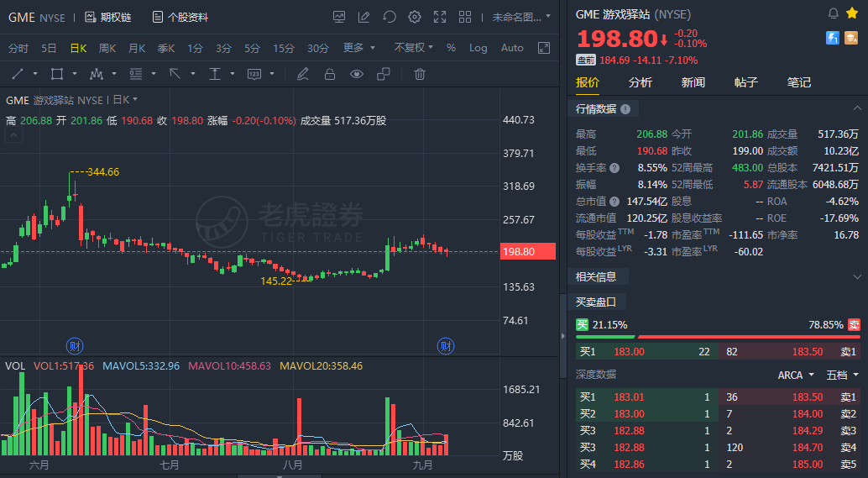
Task: Enter fullscreen chart mode icon
Action: click(440, 17)
